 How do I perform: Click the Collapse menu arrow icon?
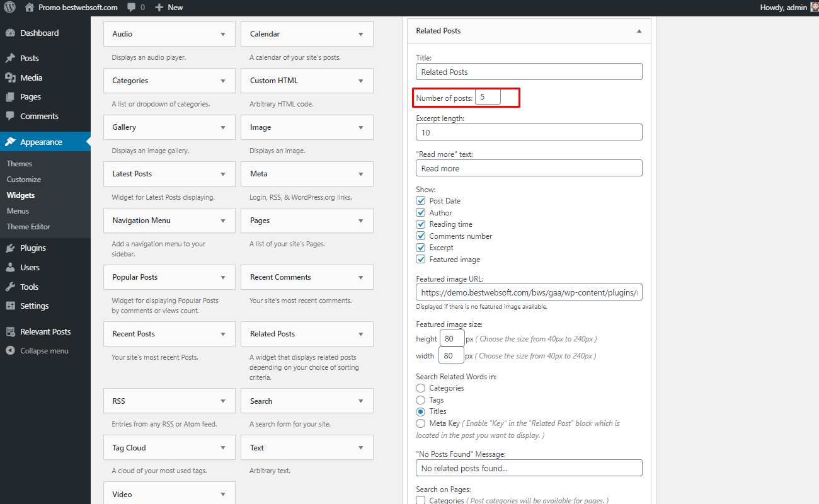pyautogui.click(x=10, y=351)
